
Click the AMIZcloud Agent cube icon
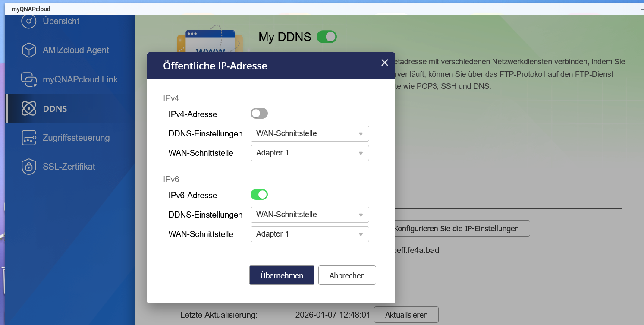pyautogui.click(x=29, y=50)
